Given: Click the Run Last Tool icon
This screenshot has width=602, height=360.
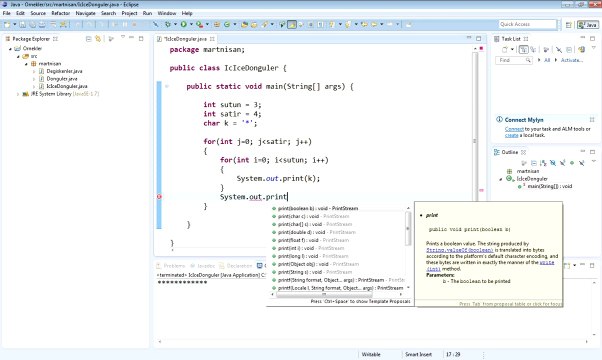Looking at the screenshot, I should pos(199,24).
